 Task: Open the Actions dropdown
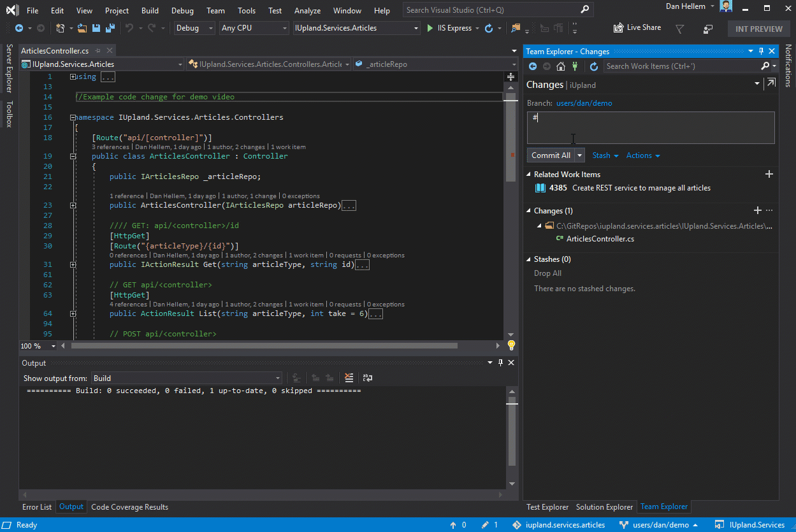tap(643, 155)
